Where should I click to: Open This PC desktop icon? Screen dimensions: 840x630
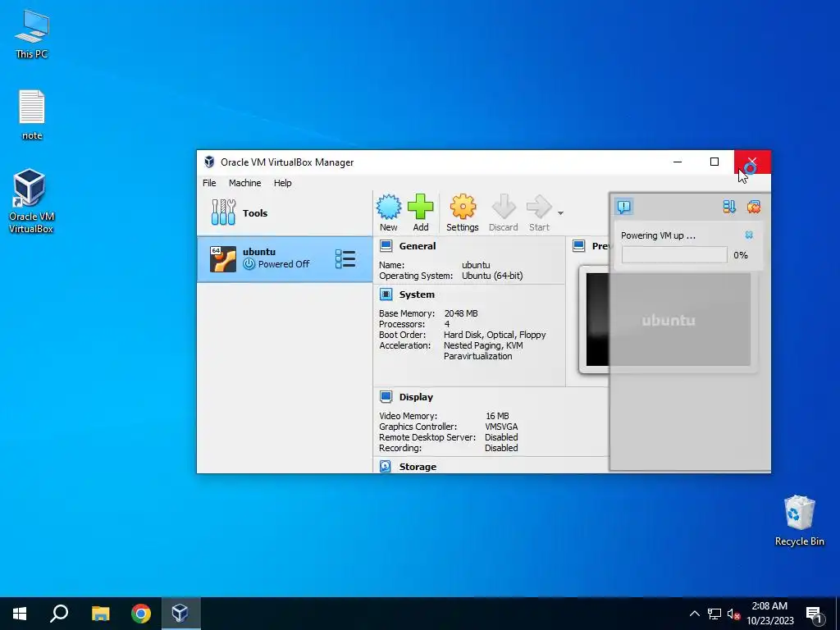(x=32, y=34)
